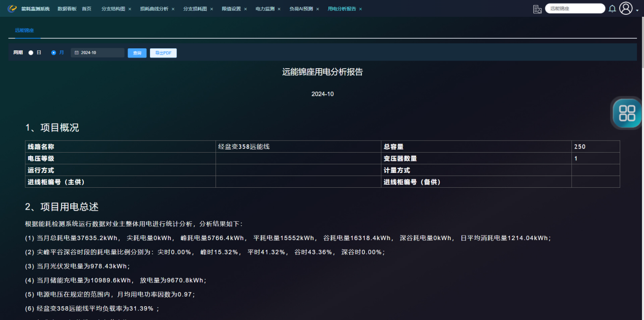Select the 远能锦座 sub-tab

click(24, 31)
